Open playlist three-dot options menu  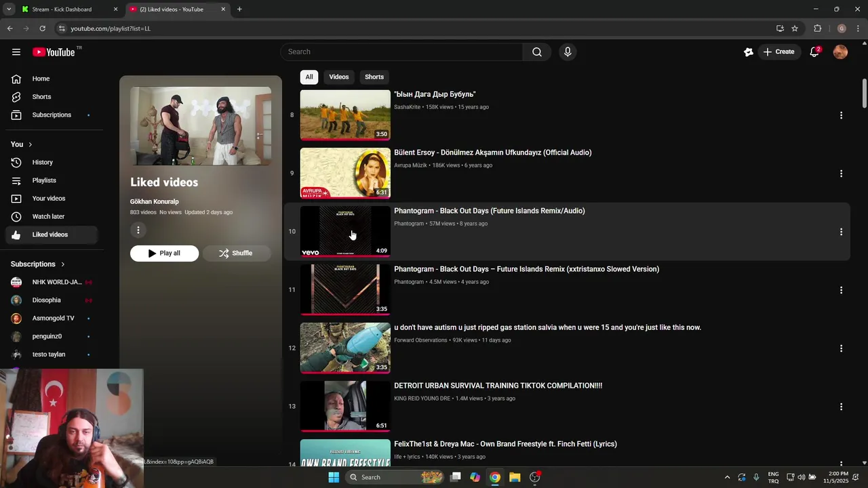pyautogui.click(x=138, y=230)
